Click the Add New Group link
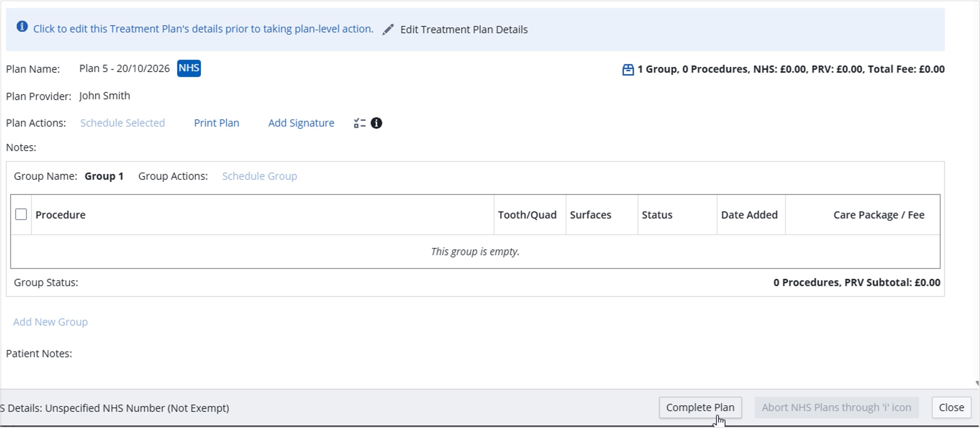Screen dimensions: 980x429 (50, 322)
